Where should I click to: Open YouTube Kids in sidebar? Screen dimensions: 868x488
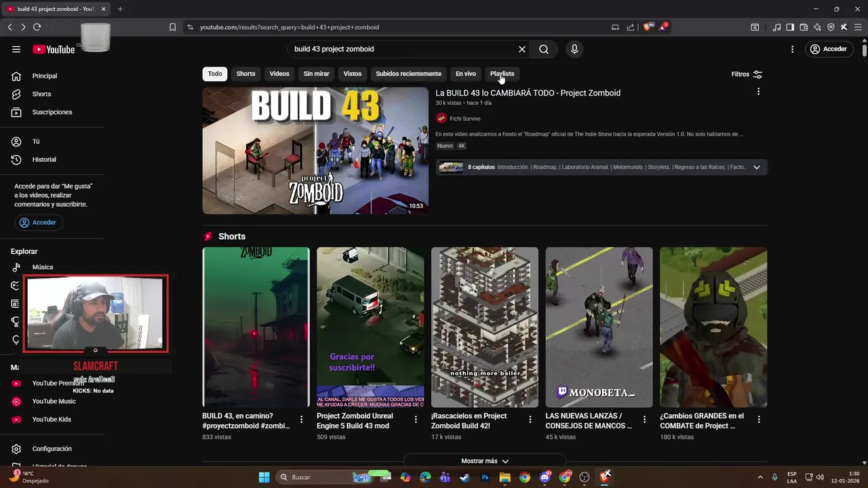pyautogui.click(x=52, y=420)
